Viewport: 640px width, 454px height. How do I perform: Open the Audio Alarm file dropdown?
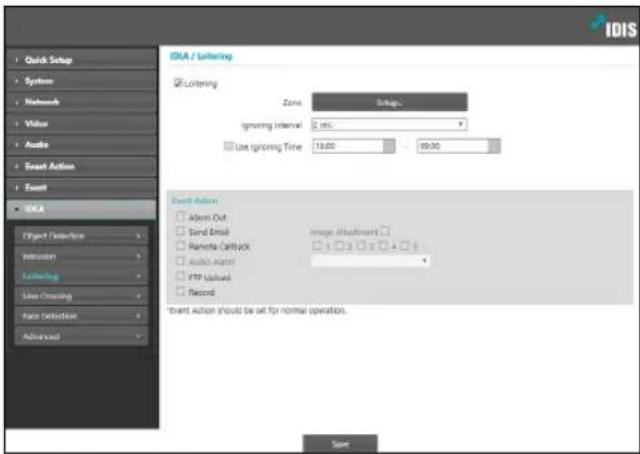pyautogui.click(x=370, y=260)
